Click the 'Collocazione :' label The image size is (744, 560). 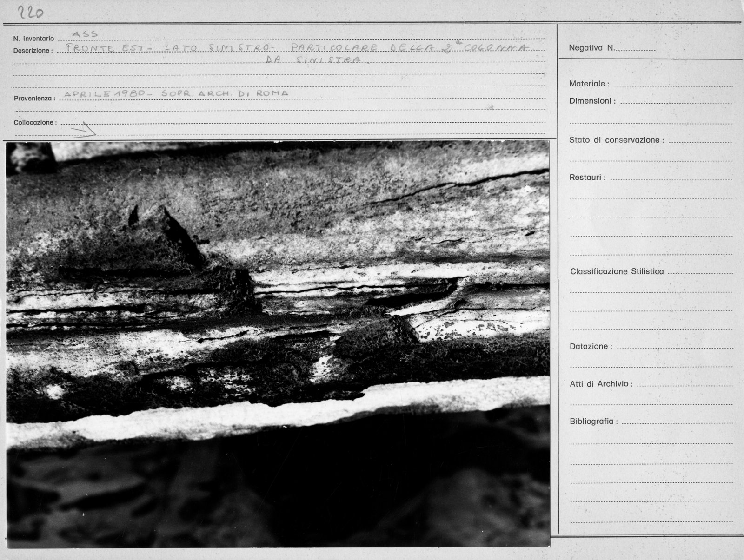coord(35,123)
